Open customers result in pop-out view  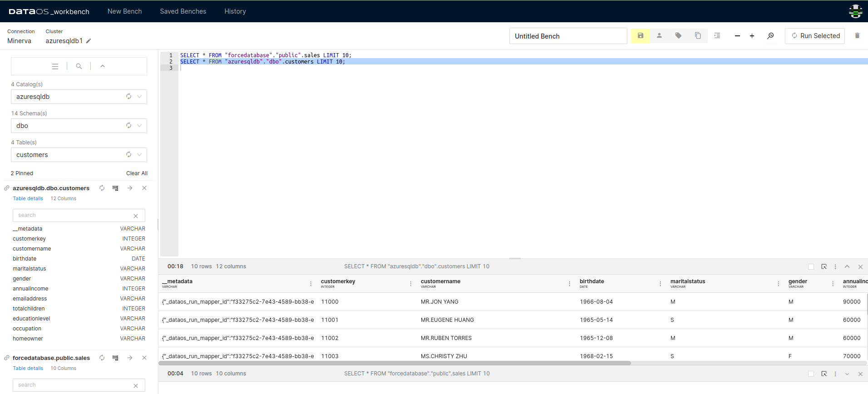coord(824,266)
